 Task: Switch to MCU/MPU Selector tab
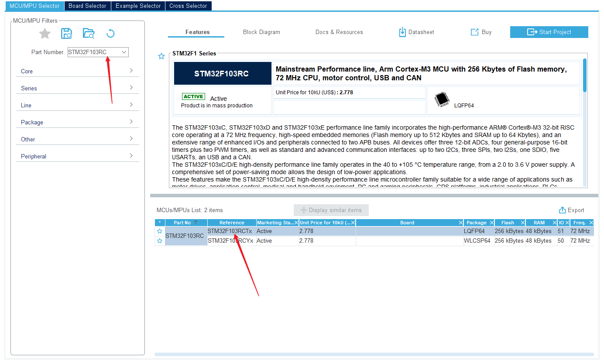click(34, 6)
